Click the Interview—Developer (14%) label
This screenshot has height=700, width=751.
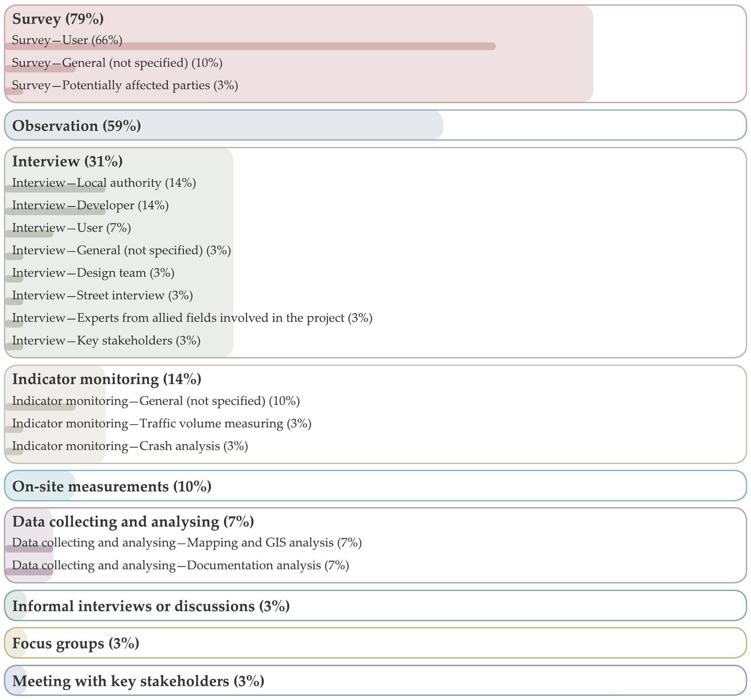[x=90, y=206]
